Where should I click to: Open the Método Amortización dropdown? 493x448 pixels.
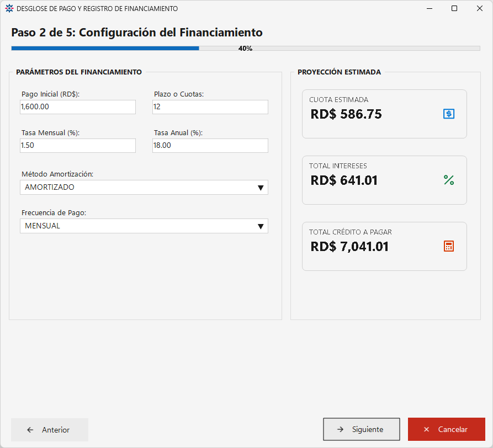point(144,187)
